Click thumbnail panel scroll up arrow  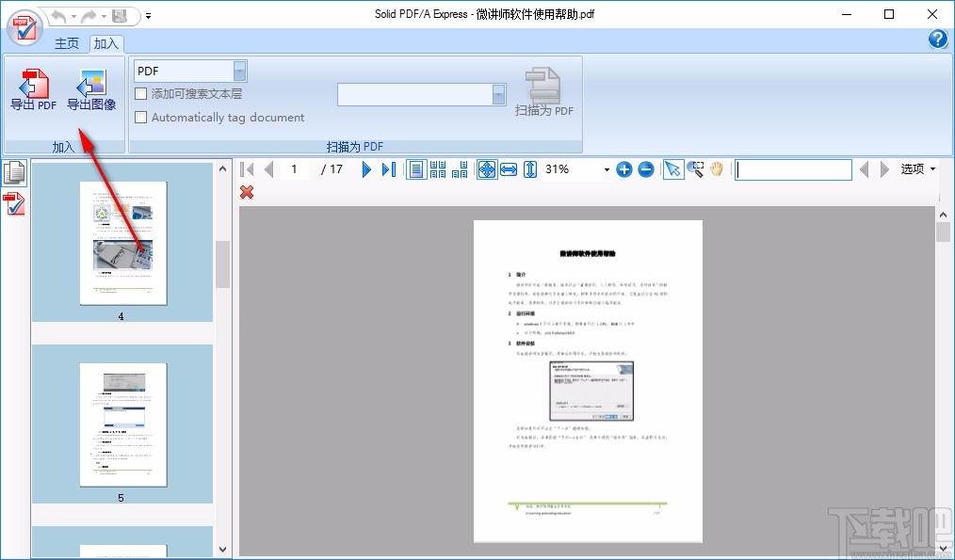(222, 169)
